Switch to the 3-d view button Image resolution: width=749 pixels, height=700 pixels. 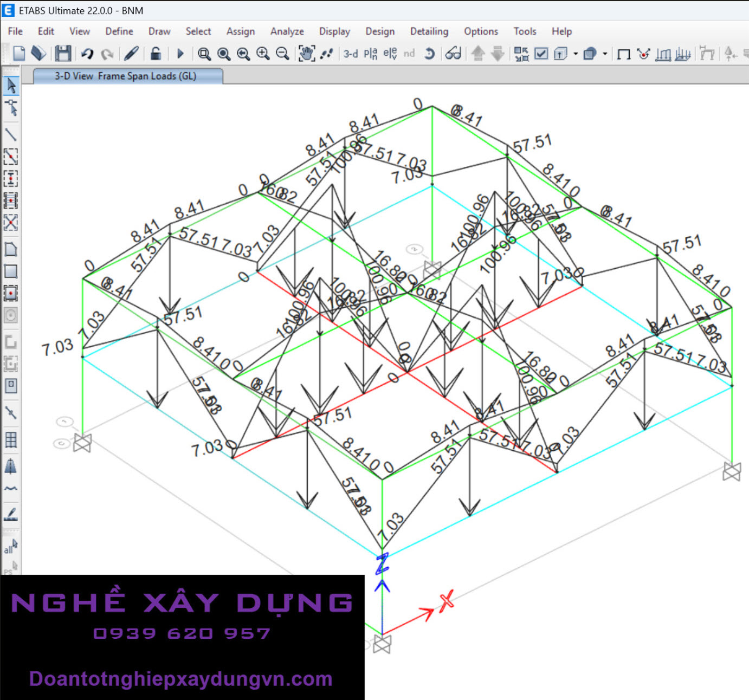pos(351,53)
